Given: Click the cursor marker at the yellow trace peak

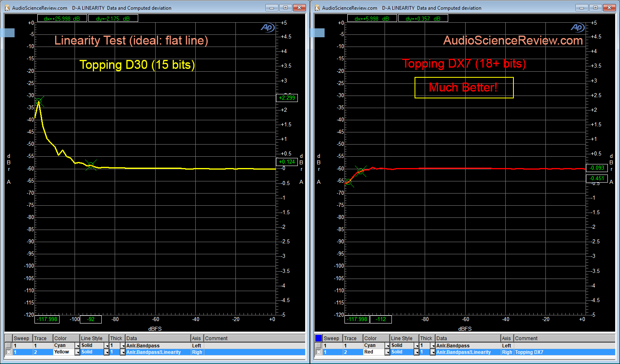Looking at the screenshot, I should coord(38,101).
